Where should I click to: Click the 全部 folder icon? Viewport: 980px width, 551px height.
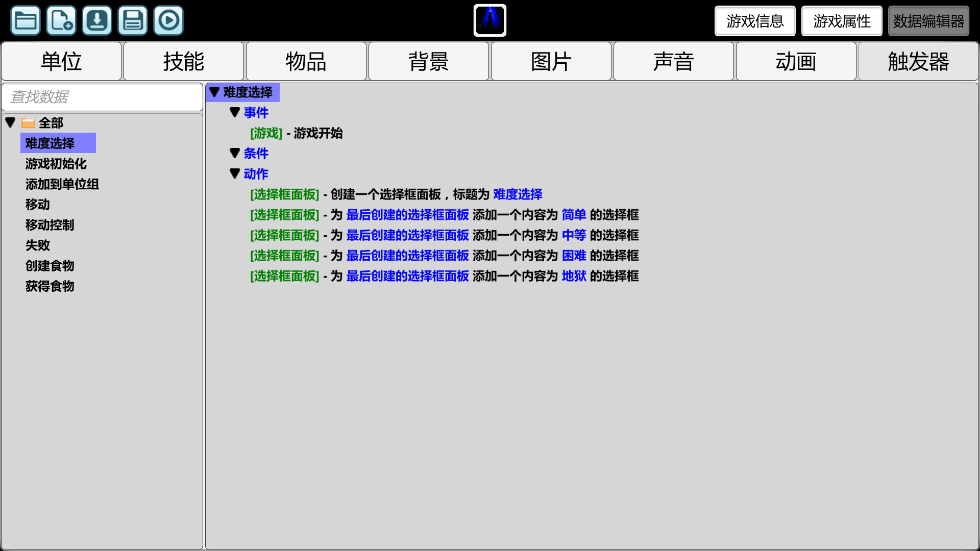click(x=28, y=123)
